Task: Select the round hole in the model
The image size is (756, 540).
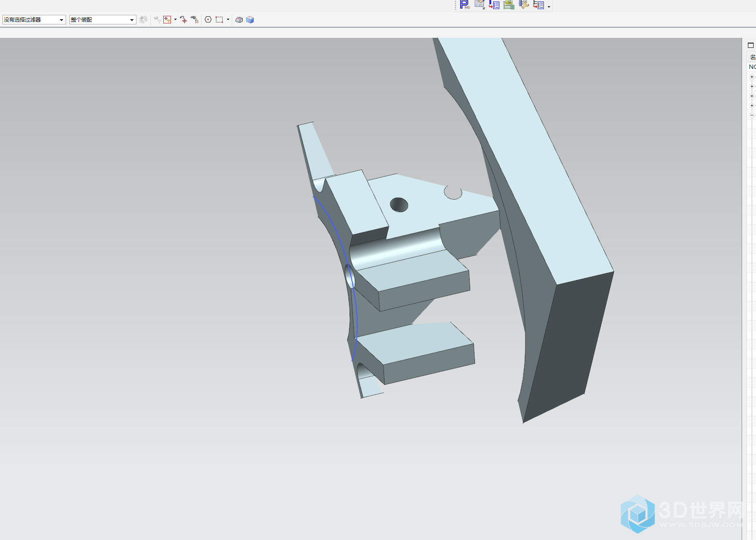Action: [399, 205]
